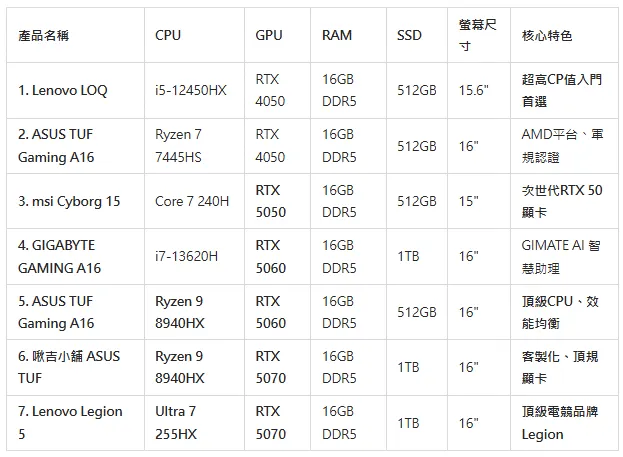This screenshot has width=623, height=457.
Task: Click the CPU column header
Action: click(168, 36)
